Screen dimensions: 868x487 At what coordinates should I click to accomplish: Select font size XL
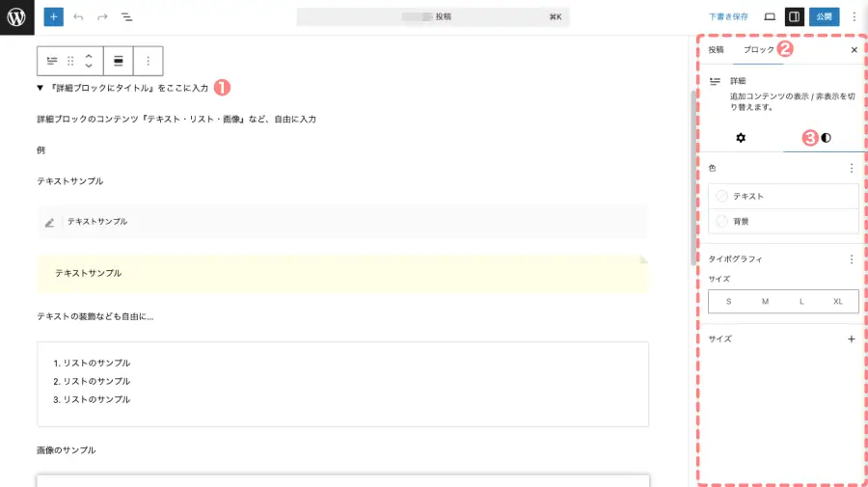click(x=838, y=302)
